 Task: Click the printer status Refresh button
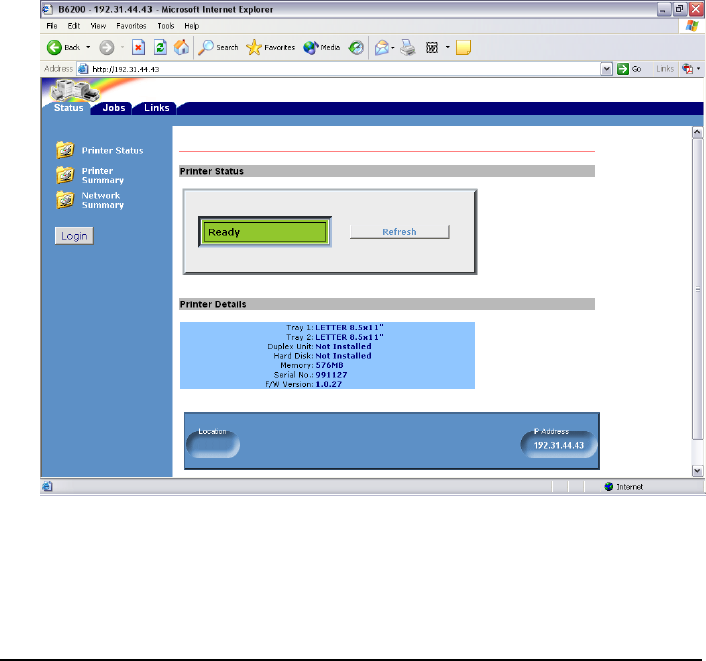(x=399, y=232)
